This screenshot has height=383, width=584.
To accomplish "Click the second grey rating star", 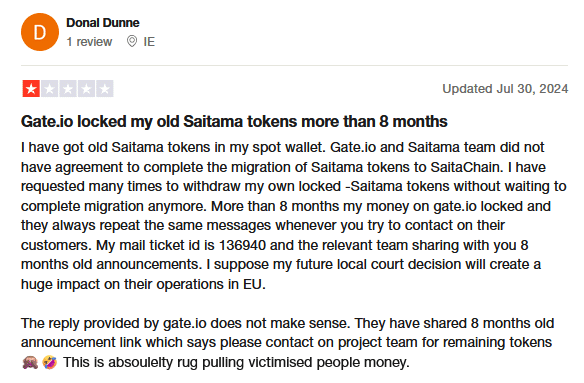I will (x=50, y=89).
